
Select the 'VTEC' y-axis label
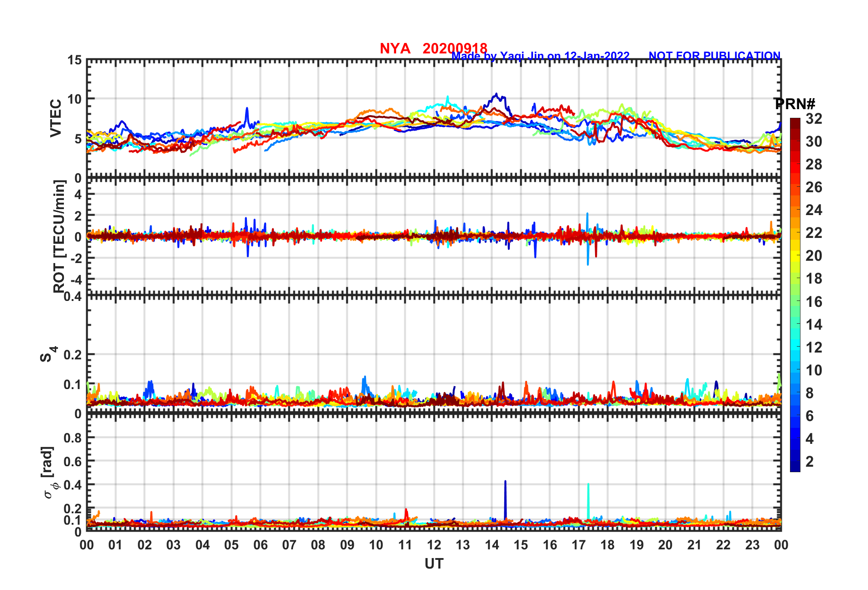[56, 118]
